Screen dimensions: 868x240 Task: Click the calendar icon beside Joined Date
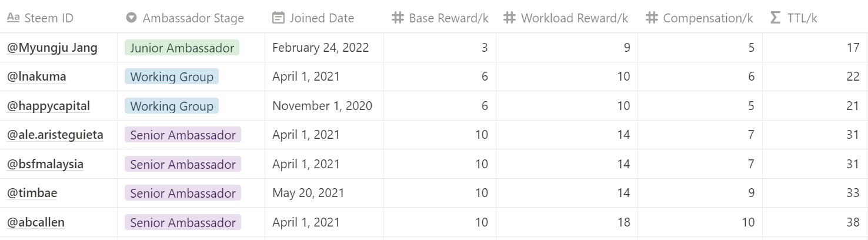[278, 18]
